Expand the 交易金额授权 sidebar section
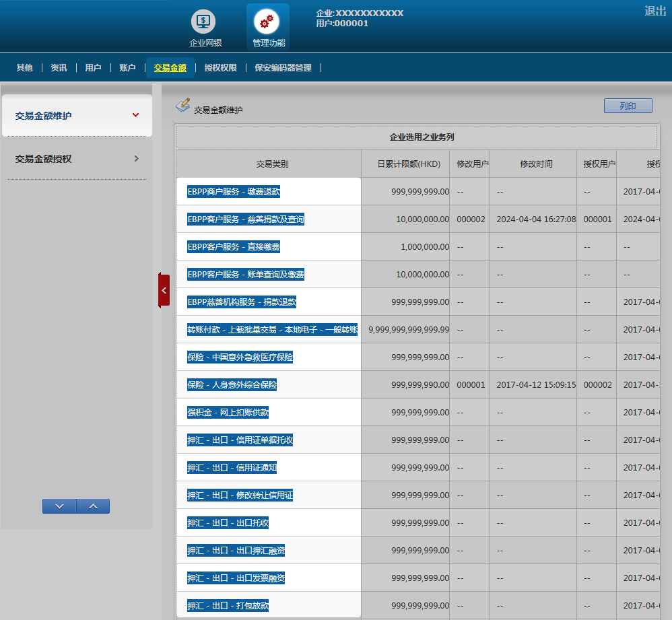Image resolution: width=672 pixels, height=620 pixels. pyautogui.click(x=77, y=159)
